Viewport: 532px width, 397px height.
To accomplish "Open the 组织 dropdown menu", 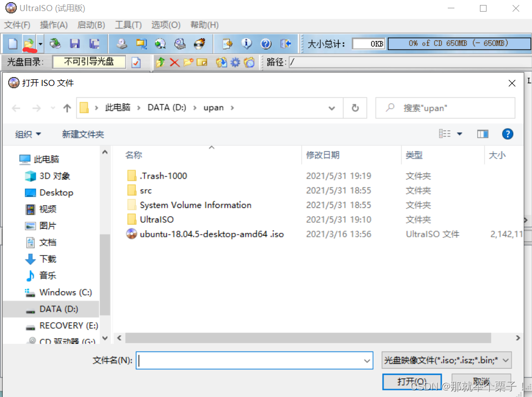I will [x=28, y=134].
